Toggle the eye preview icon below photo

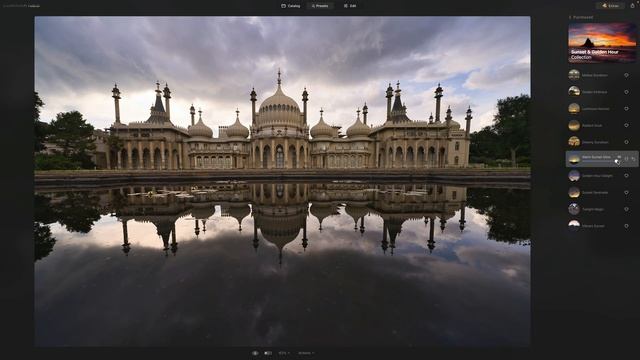pyautogui.click(x=255, y=353)
